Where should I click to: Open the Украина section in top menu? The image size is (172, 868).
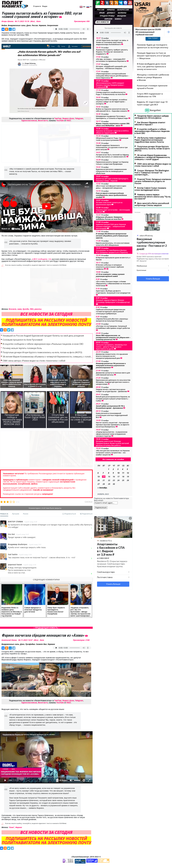click(111, 10)
